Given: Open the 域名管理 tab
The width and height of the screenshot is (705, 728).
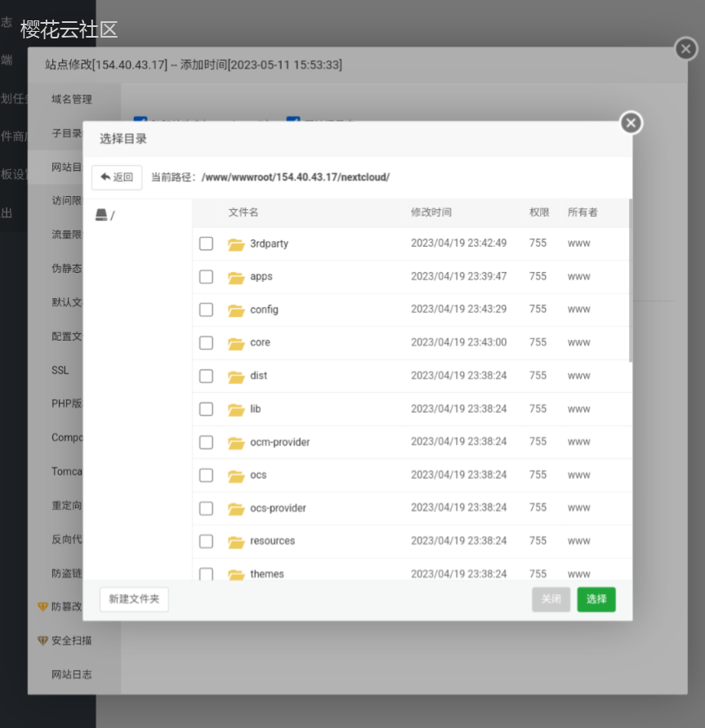Looking at the screenshot, I should click(x=72, y=100).
